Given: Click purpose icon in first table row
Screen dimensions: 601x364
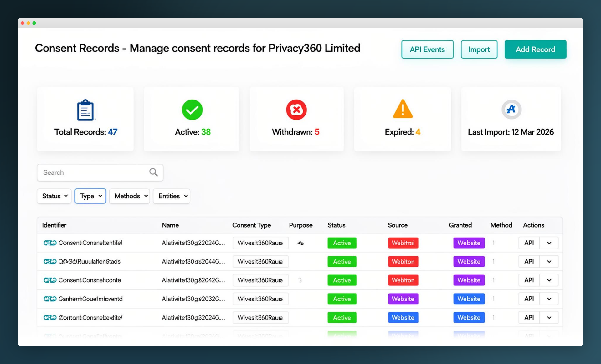Looking at the screenshot, I should (x=300, y=243).
